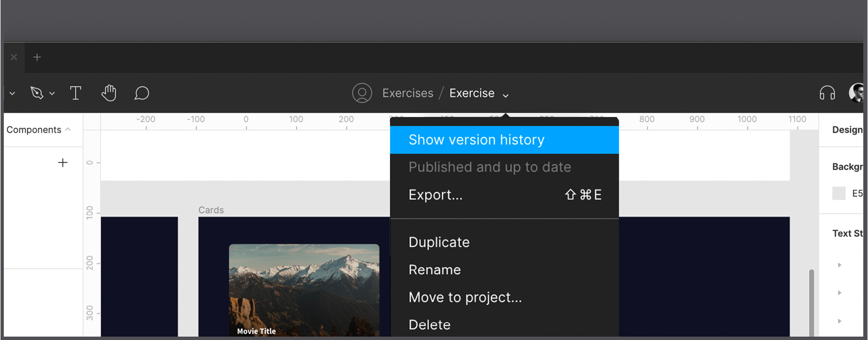The height and width of the screenshot is (340, 868).
Task: Select the Comment tool
Action: click(x=142, y=93)
